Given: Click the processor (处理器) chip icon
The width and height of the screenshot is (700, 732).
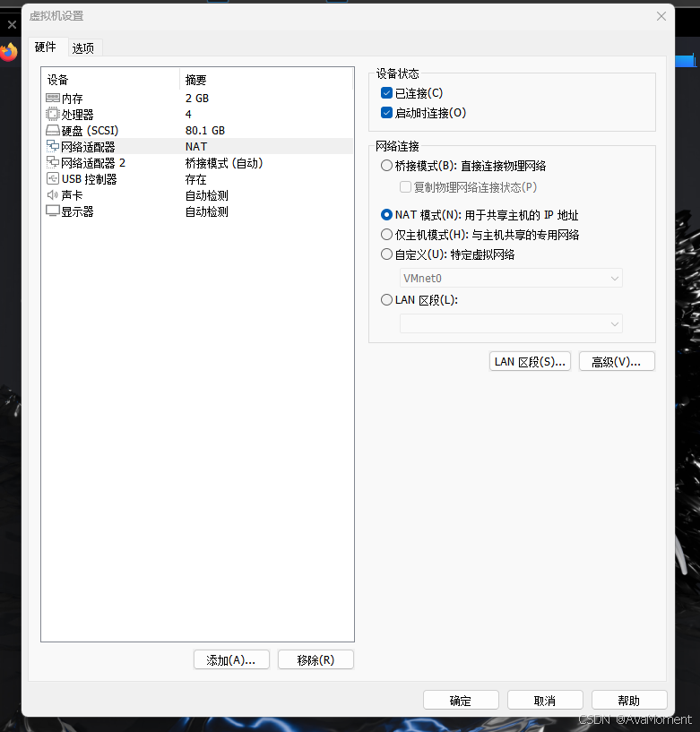Looking at the screenshot, I should coord(53,114).
